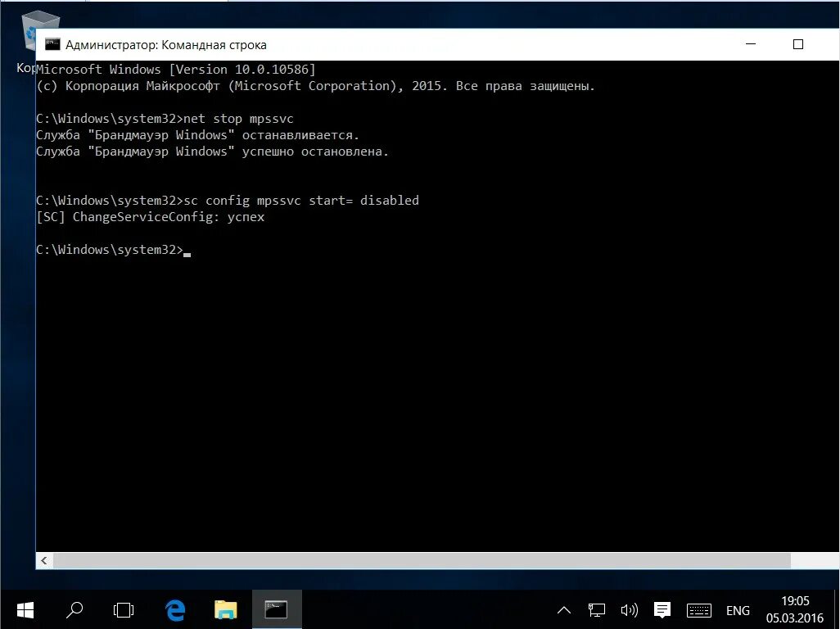Open the network status tray icon
The height and width of the screenshot is (629, 840).
click(596, 610)
